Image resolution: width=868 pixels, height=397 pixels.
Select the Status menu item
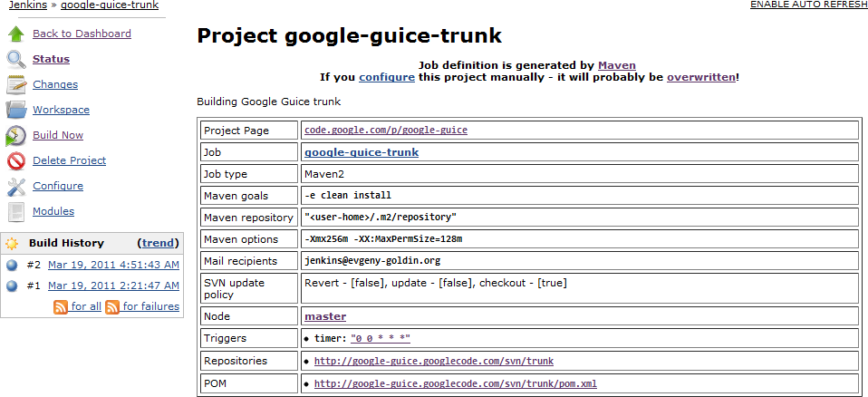tap(51, 59)
